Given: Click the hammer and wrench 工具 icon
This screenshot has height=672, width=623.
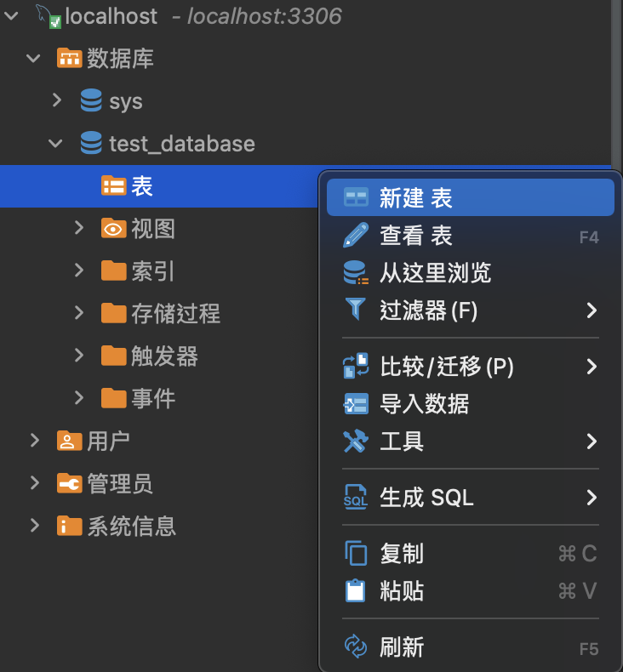Looking at the screenshot, I should [x=356, y=441].
